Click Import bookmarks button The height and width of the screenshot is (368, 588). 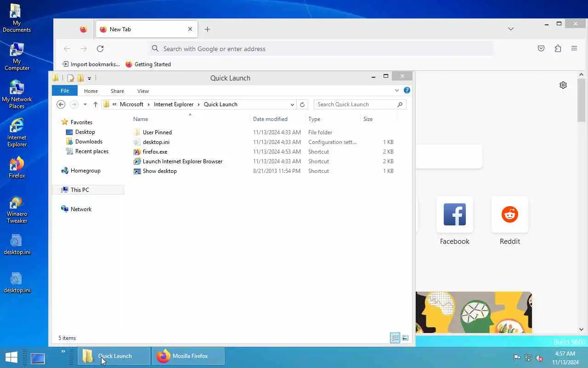91,64
